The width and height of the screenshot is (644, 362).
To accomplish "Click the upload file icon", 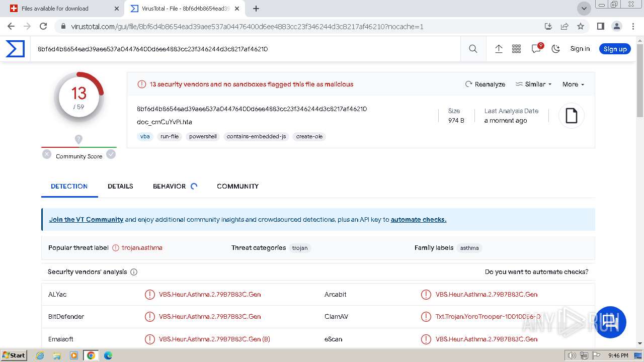I will pyautogui.click(x=499, y=49).
